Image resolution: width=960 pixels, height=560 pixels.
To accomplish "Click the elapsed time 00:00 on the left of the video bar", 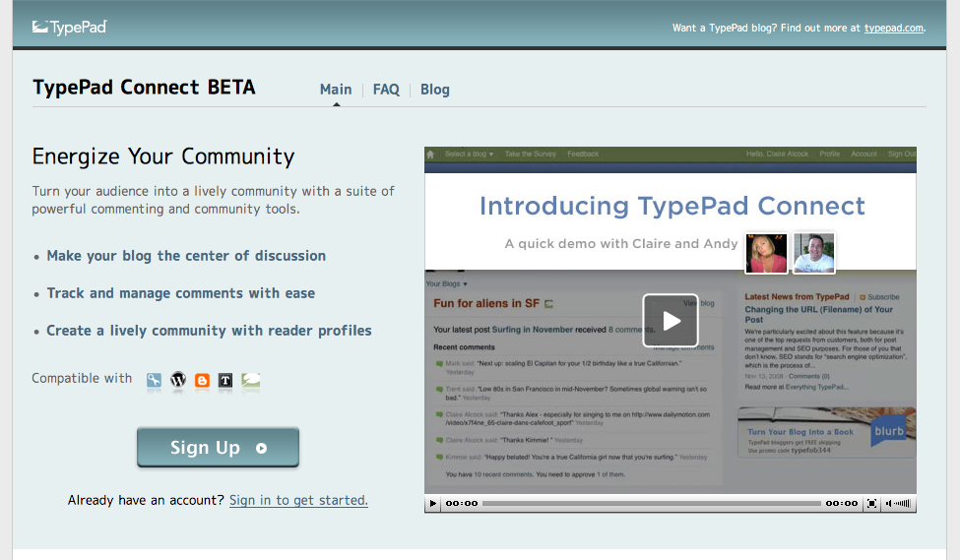I will 462,503.
